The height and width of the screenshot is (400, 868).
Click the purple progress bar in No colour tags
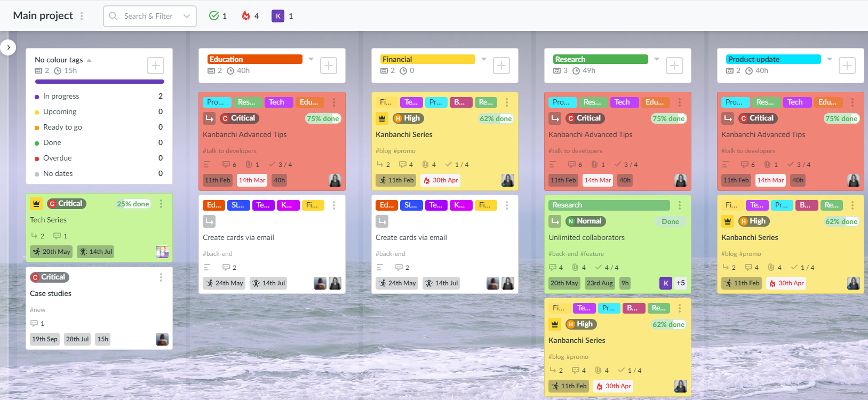pyautogui.click(x=100, y=82)
